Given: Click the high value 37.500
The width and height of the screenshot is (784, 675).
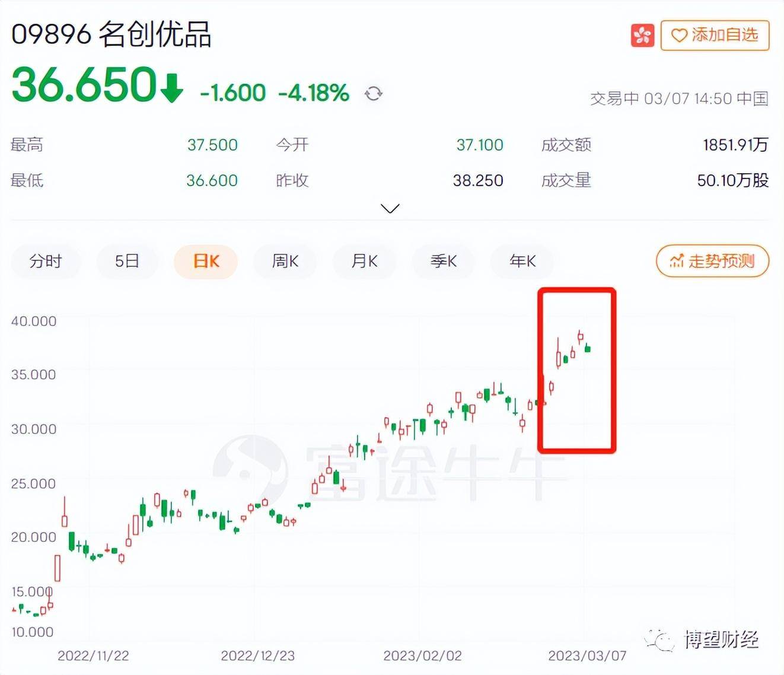Looking at the screenshot, I should point(212,145).
